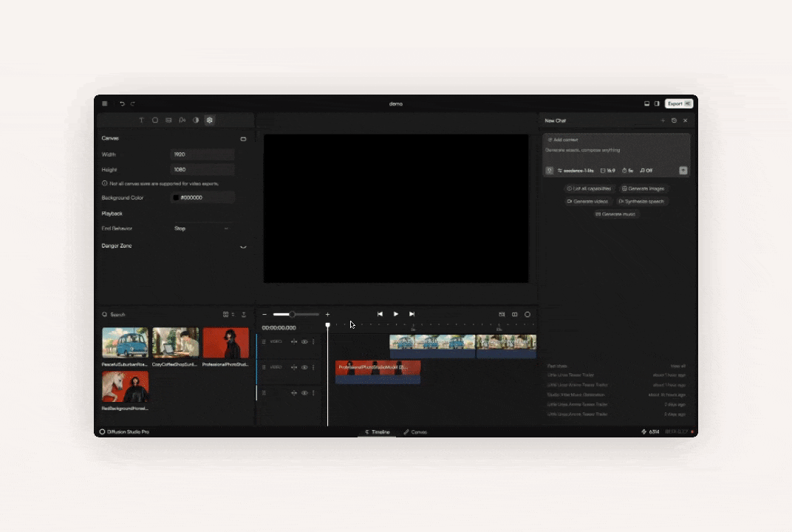Toggle the music Off setting in chat input
Image resolution: width=792 pixels, height=532 pixels.
(x=646, y=170)
